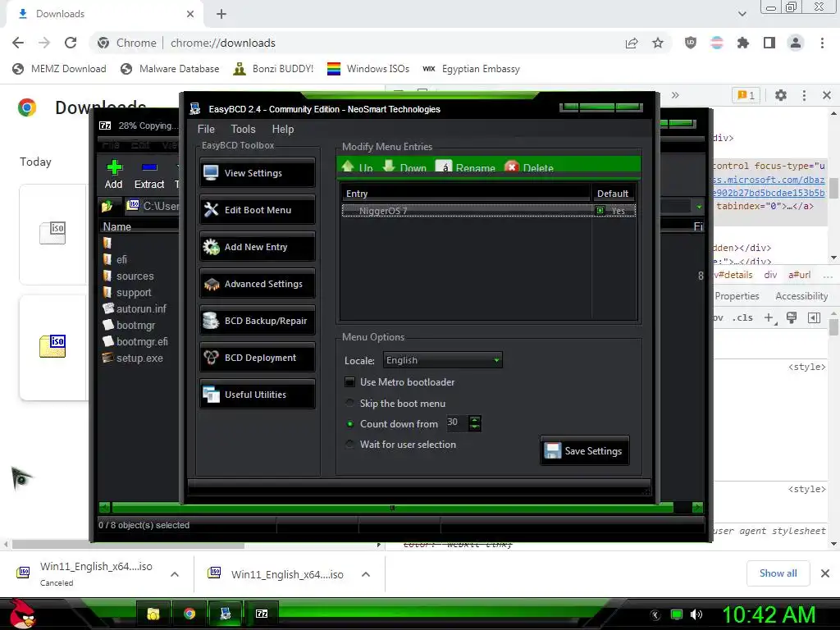Viewport: 840px width, 630px height.
Task: Select the Downloads tab in Chrome
Action: click(104, 14)
